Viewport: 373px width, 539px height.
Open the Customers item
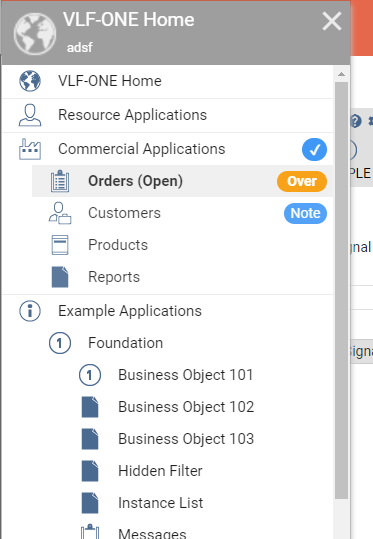(183, 213)
